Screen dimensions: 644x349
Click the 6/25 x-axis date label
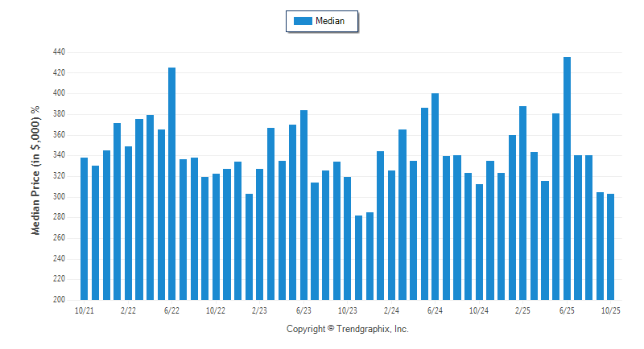tap(567, 310)
